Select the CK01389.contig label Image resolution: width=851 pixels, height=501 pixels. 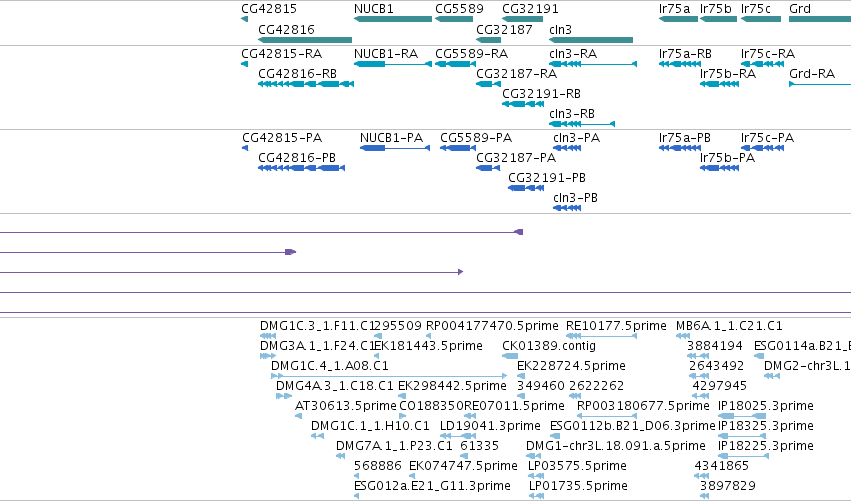549,346
